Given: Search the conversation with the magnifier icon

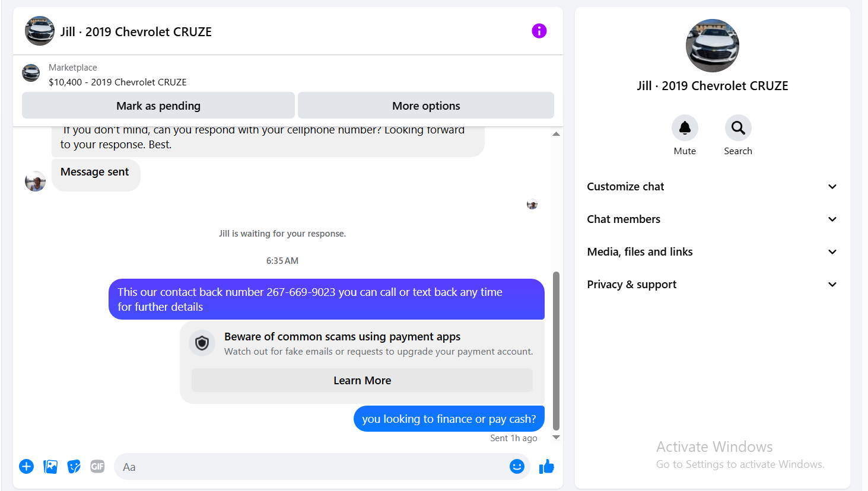Looking at the screenshot, I should tap(738, 127).
